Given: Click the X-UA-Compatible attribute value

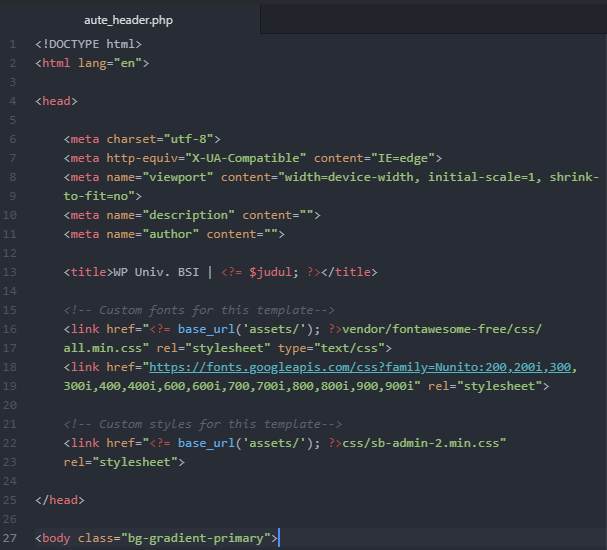Looking at the screenshot, I should pyautogui.click(x=245, y=158).
